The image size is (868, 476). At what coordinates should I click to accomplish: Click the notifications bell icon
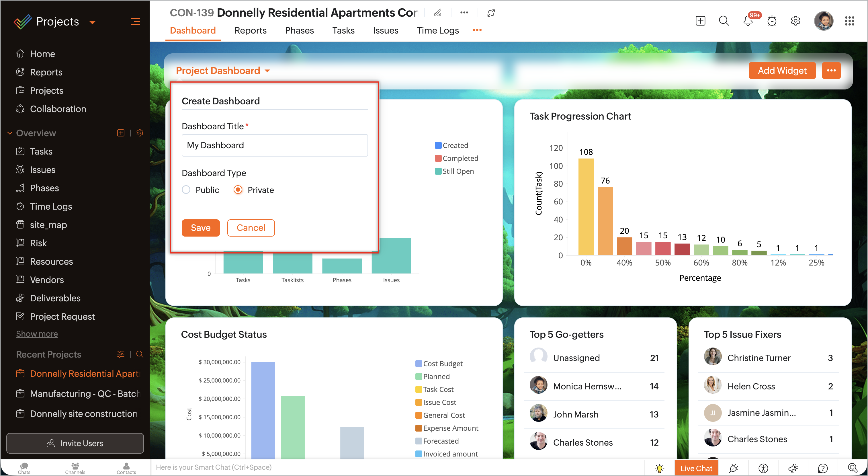point(748,21)
